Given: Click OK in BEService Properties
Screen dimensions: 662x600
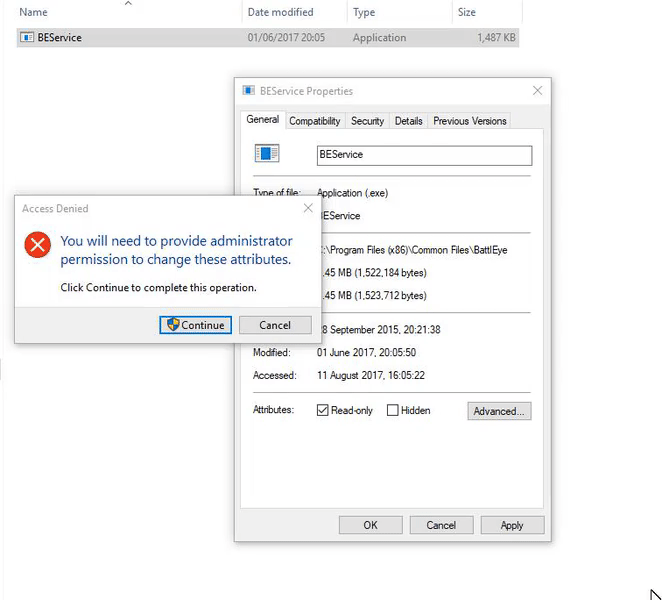Looking at the screenshot, I should (370, 525).
